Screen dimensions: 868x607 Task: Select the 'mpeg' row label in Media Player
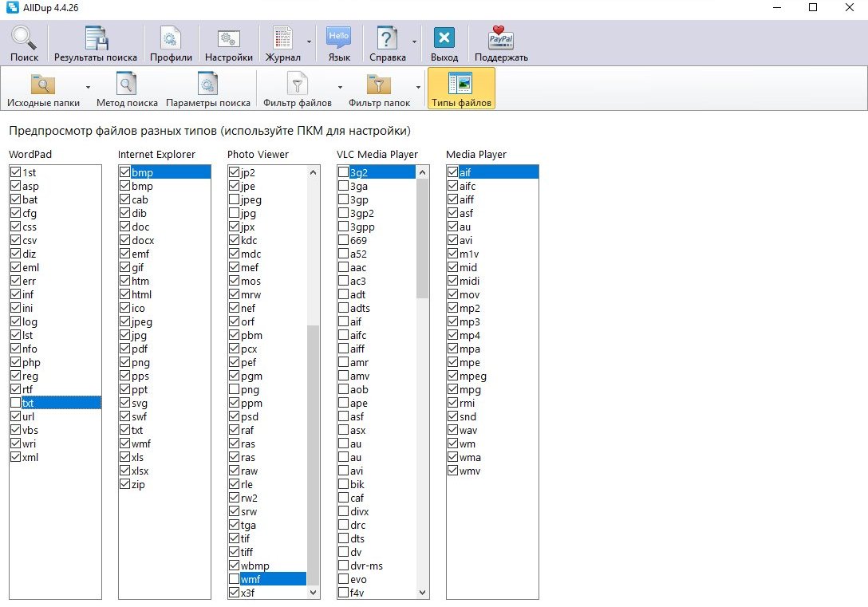pos(473,376)
